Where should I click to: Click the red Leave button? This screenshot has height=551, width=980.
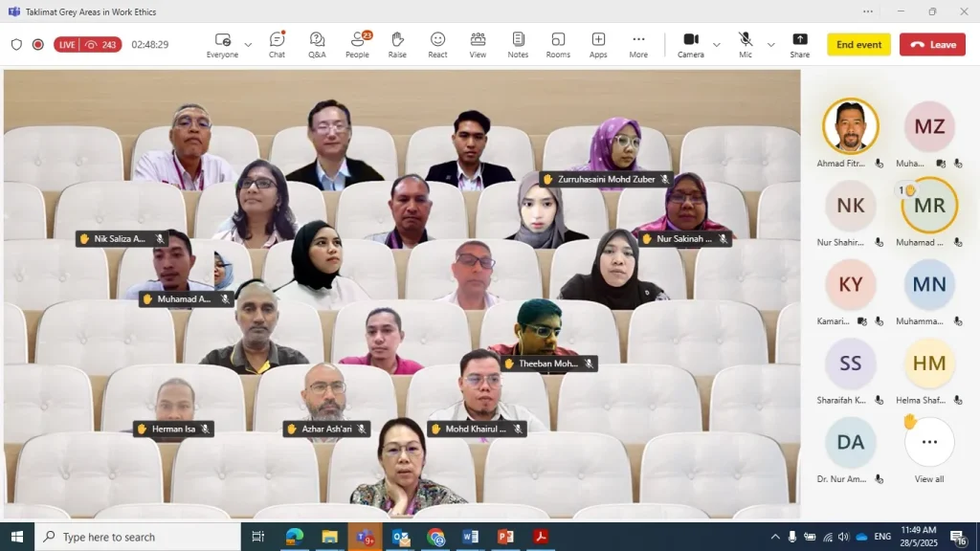coord(932,45)
